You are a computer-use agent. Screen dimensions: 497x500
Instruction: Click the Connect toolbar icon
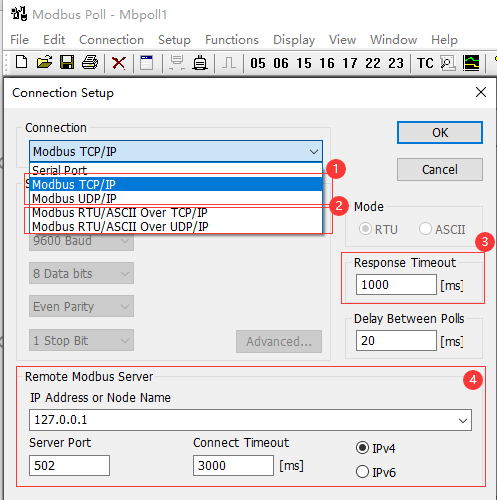177,62
